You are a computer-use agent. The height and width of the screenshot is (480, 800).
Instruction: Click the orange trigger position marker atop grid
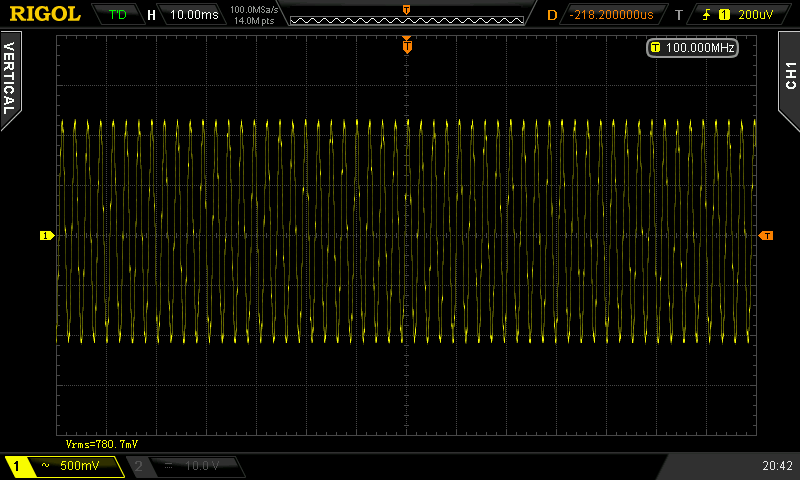point(407,46)
